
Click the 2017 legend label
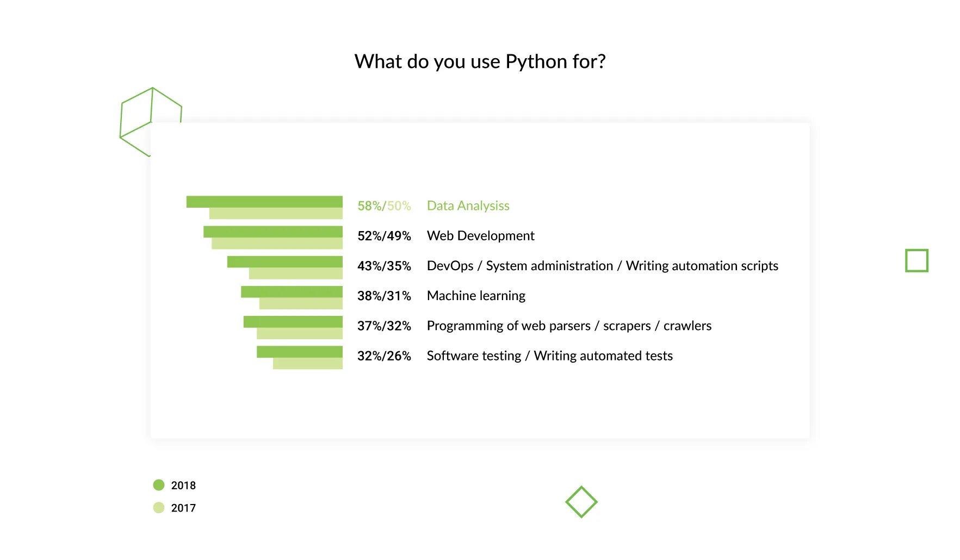click(183, 508)
